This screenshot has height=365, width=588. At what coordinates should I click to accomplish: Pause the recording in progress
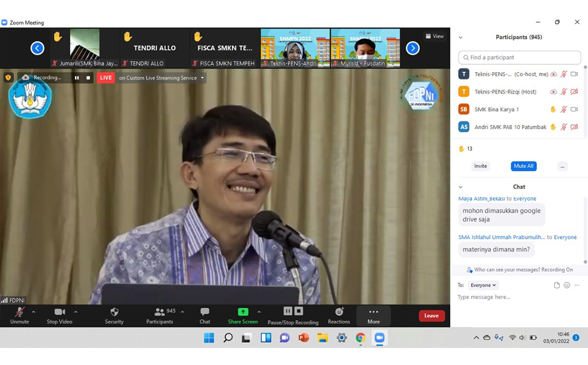[x=77, y=77]
